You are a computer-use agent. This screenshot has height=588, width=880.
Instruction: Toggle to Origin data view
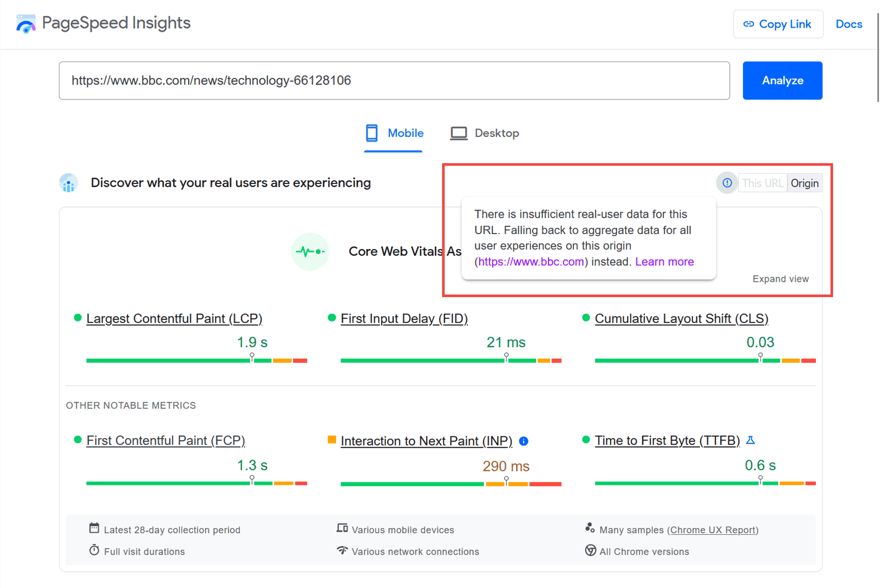[x=804, y=183]
